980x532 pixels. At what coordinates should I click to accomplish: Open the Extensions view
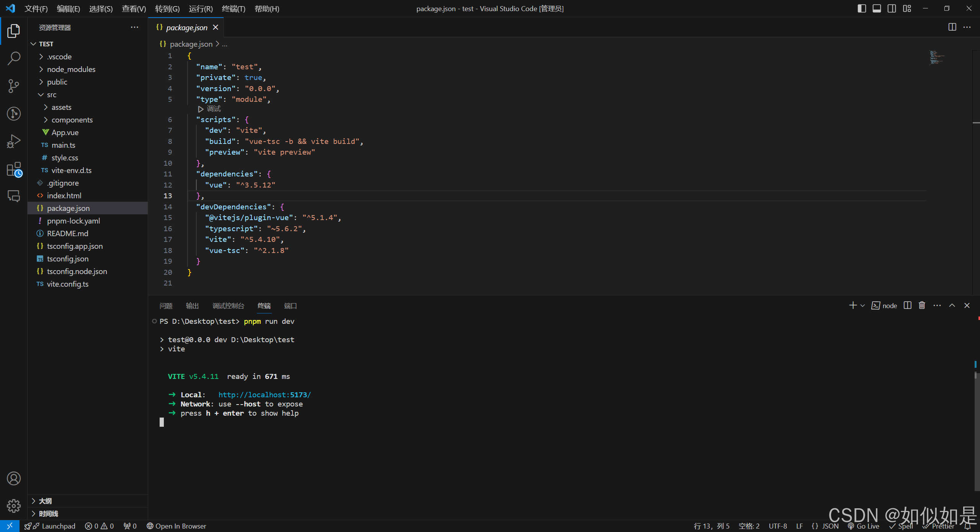14,169
